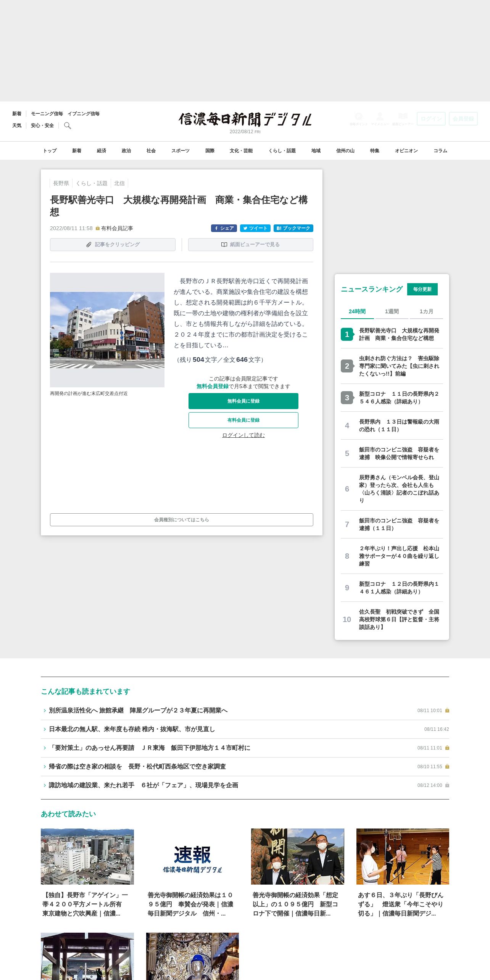Open the トップ nav item
The height and width of the screenshot is (980, 490).
click(50, 151)
